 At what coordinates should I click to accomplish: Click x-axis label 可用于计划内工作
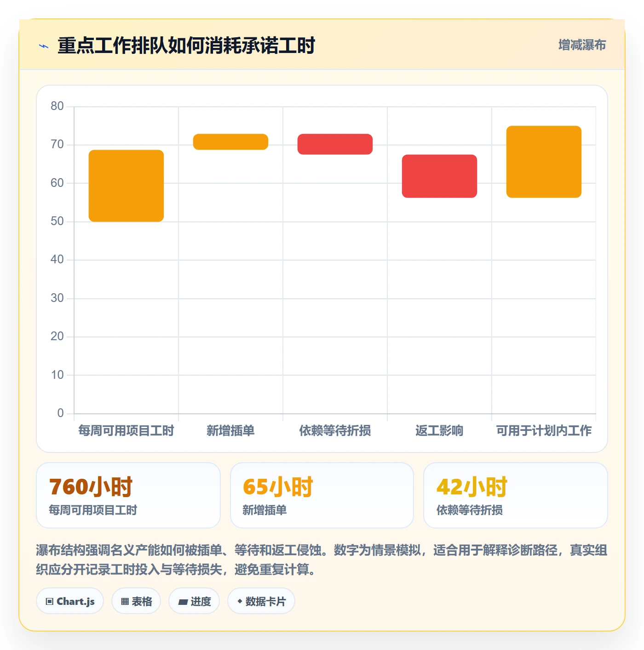coord(544,431)
